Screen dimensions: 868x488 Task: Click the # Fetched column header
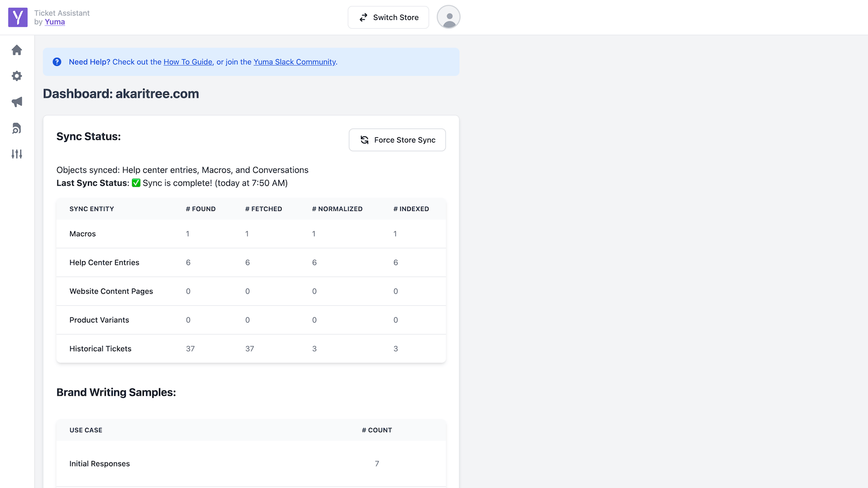pos(264,209)
